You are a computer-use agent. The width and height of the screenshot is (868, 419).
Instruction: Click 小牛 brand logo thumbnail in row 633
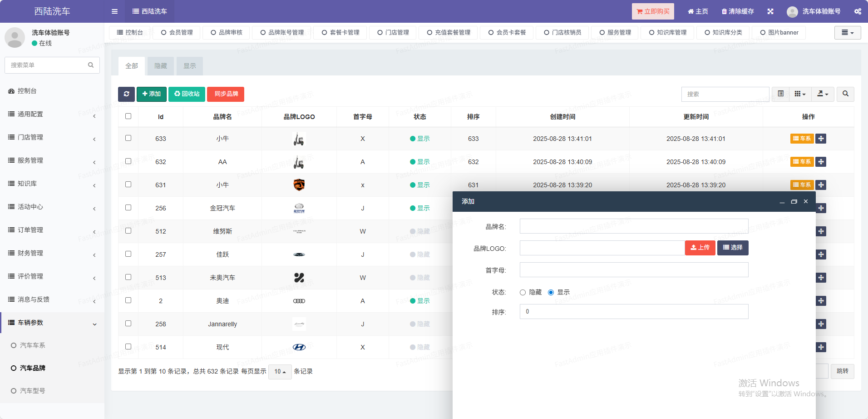point(299,139)
